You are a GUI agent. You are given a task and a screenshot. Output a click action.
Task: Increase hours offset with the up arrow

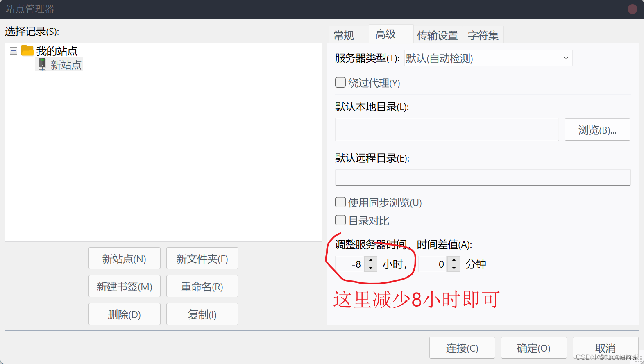click(371, 260)
